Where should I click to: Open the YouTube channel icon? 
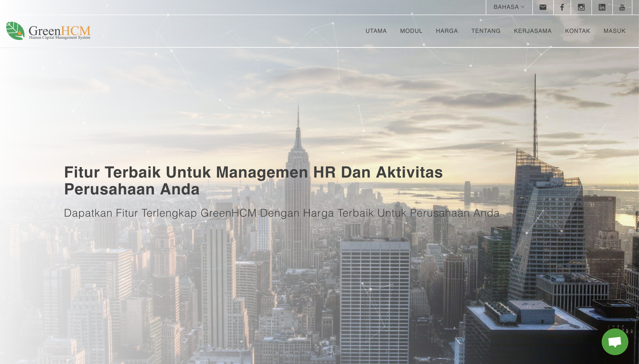[x=622, y=7]
